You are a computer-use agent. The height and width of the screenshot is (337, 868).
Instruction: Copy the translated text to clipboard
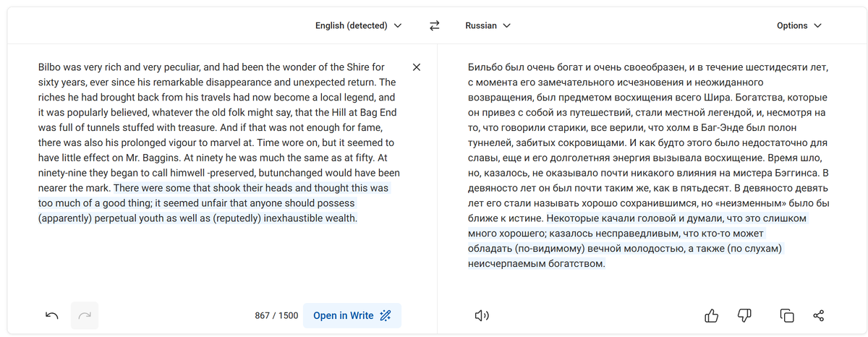(786, 315)
